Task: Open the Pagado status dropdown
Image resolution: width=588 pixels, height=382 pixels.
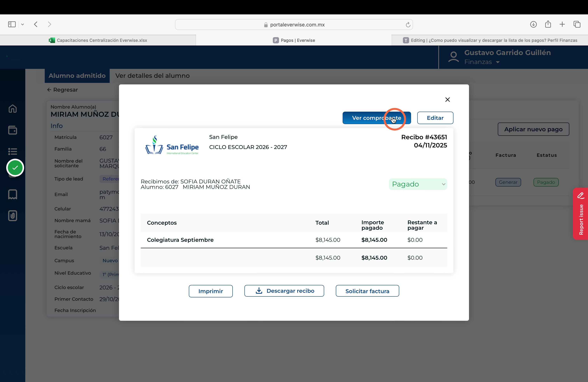Action: 418,184
